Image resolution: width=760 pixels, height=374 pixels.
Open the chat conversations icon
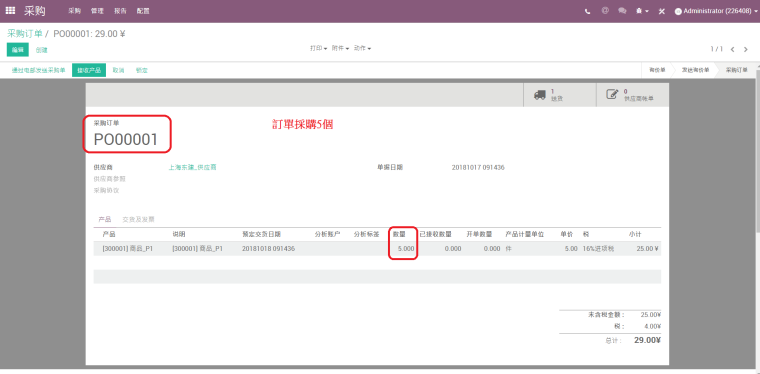tap(622, 11)
